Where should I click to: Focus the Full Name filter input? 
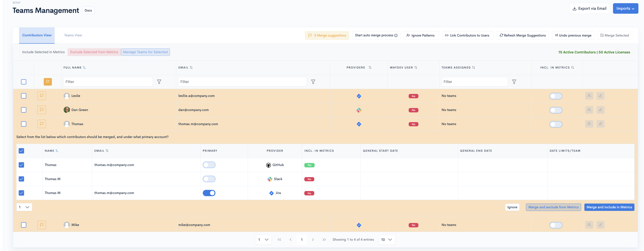[x=108, y=82]
